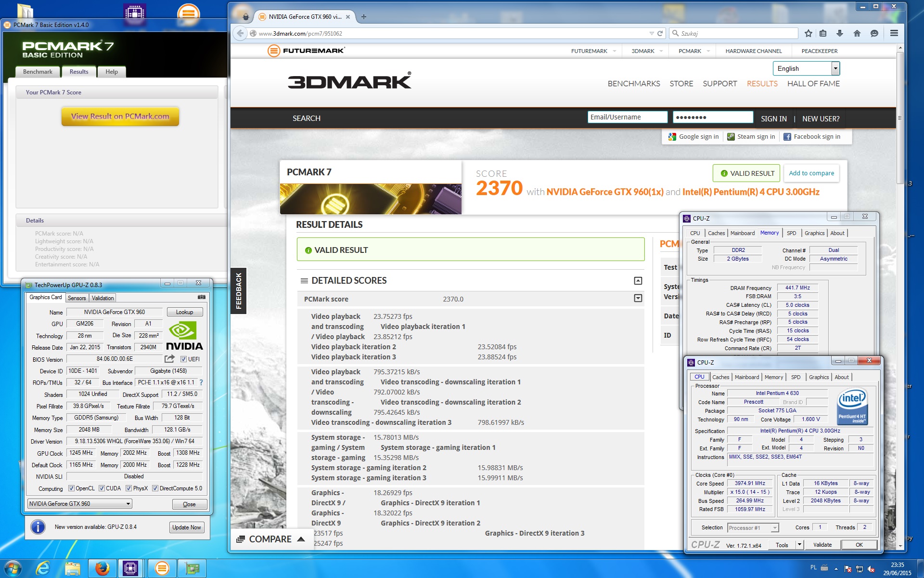Switch to GPU-Z Validation tab

click(103, 298)
